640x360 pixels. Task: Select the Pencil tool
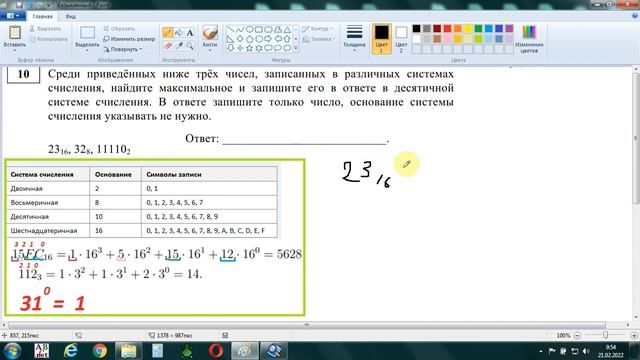(168, 33)
